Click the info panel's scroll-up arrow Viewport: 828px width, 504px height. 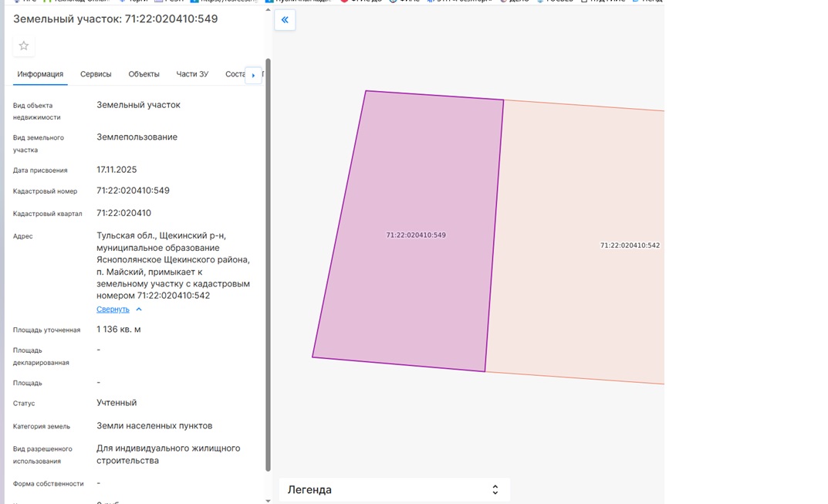point(269,9)
